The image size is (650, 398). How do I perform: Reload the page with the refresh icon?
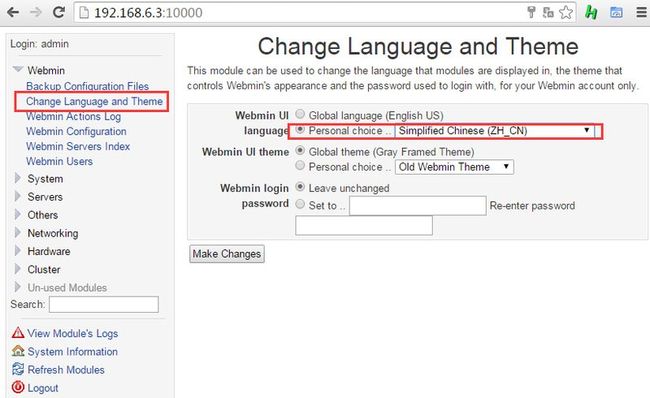tap(58, 12)
